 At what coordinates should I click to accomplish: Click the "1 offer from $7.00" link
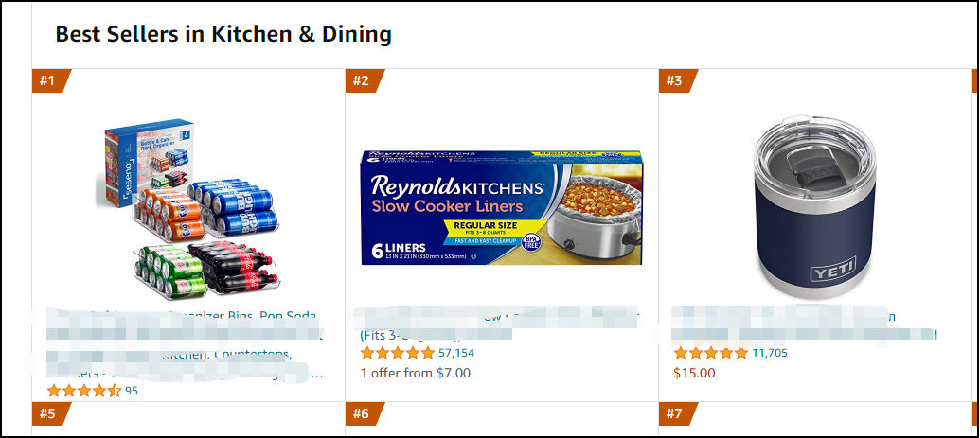415,373
